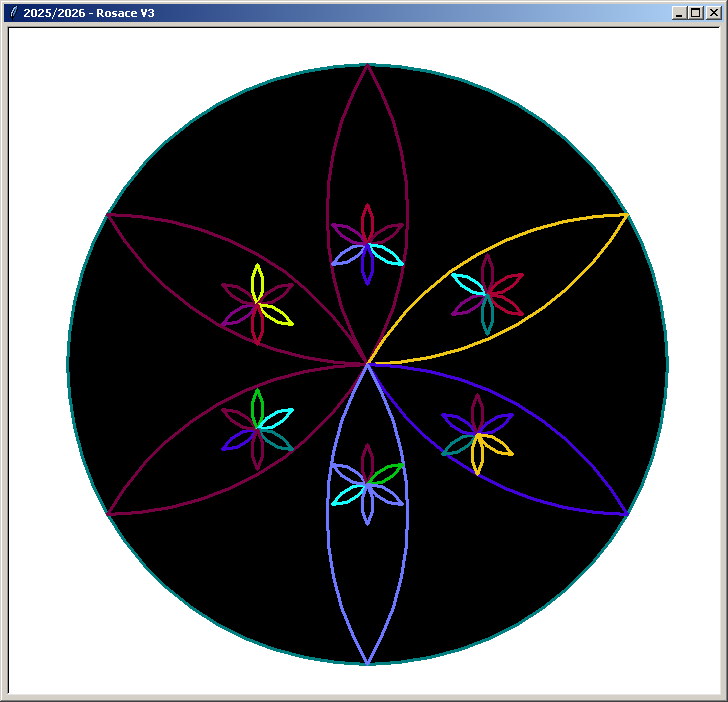Select the outer tip of the dark-blue petal
The height and width of the screenshot is (702, 728).
click(x=625, y=514)
